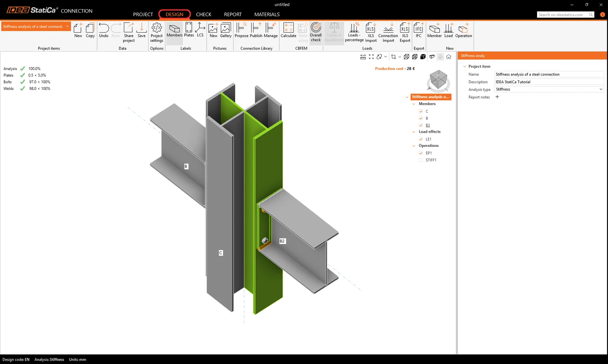Open the project item selector dropdown

click(36, 27)
